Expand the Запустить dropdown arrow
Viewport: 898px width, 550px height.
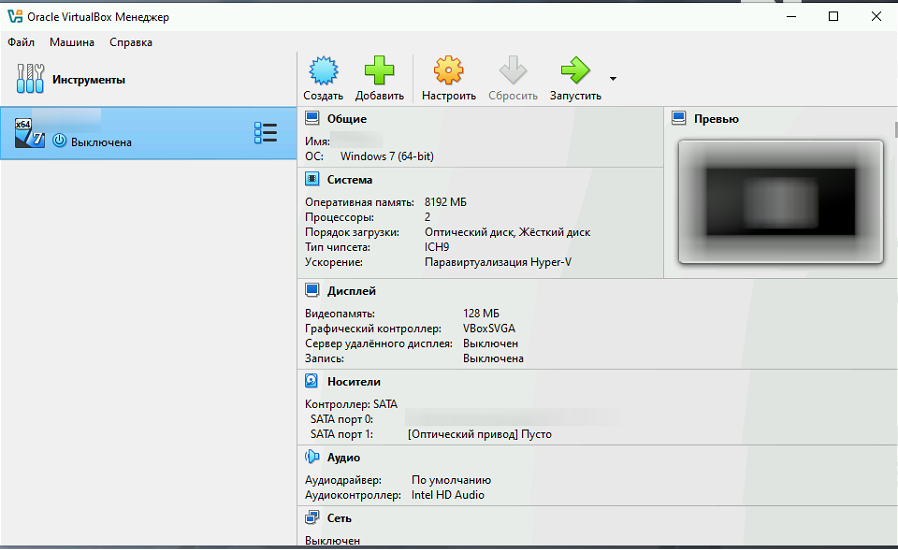(x=613, y=78)
